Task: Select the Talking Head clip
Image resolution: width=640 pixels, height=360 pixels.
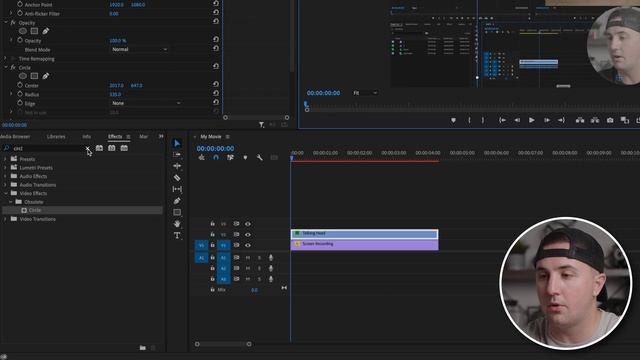Action: point(364,234)
